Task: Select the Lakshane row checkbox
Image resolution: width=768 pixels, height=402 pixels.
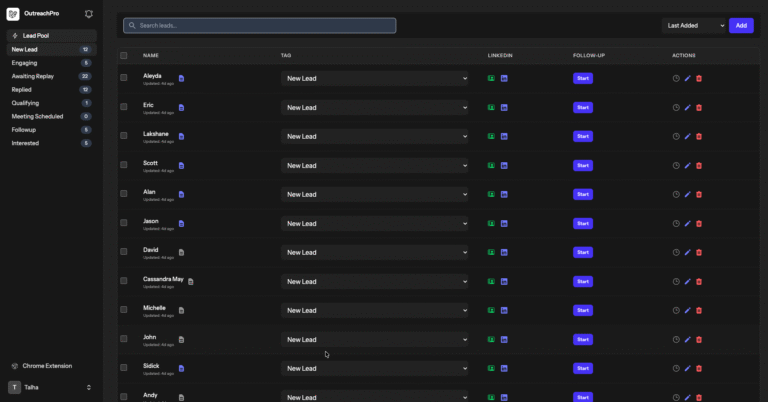Action: [123, 136]
